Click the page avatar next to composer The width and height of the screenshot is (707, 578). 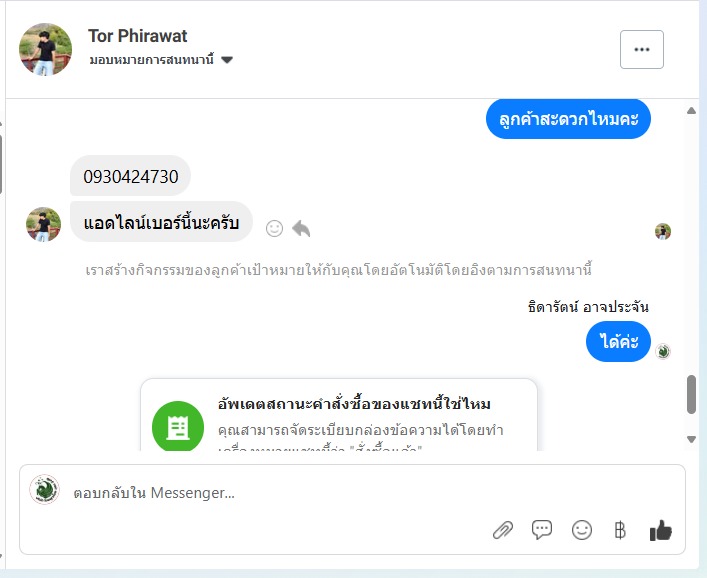[44, 490]
